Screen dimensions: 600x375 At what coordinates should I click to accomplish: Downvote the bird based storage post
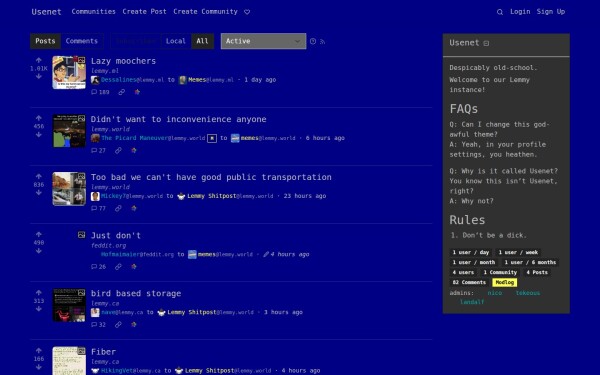click(x=39, y=309)
